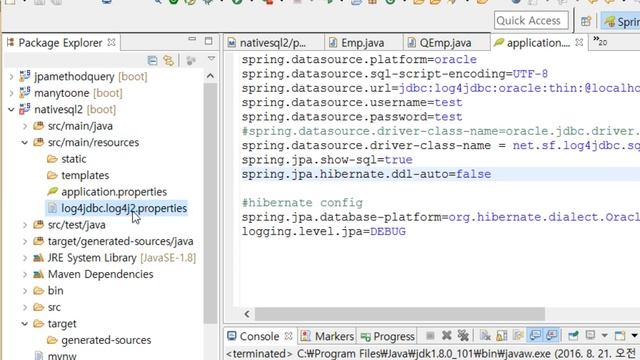
Task: Click the nativesql2 project icon
Action: coord(25,109)
